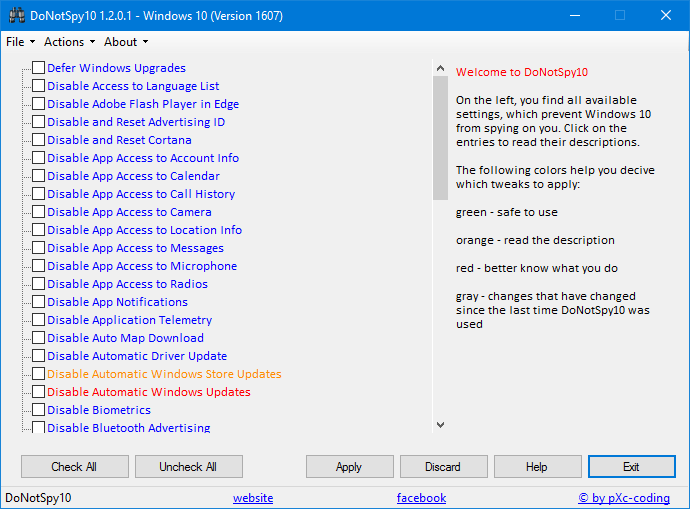The height and width of the screenshot is (509, 690).
Task: Select Disable App Access to Microphone entry
Action: coord(142,267)
